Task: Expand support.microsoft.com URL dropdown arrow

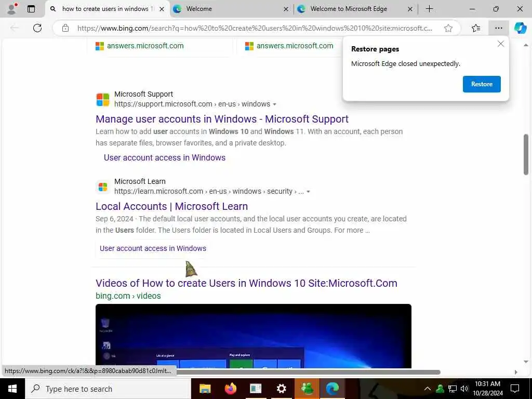Action: (274, 104)
